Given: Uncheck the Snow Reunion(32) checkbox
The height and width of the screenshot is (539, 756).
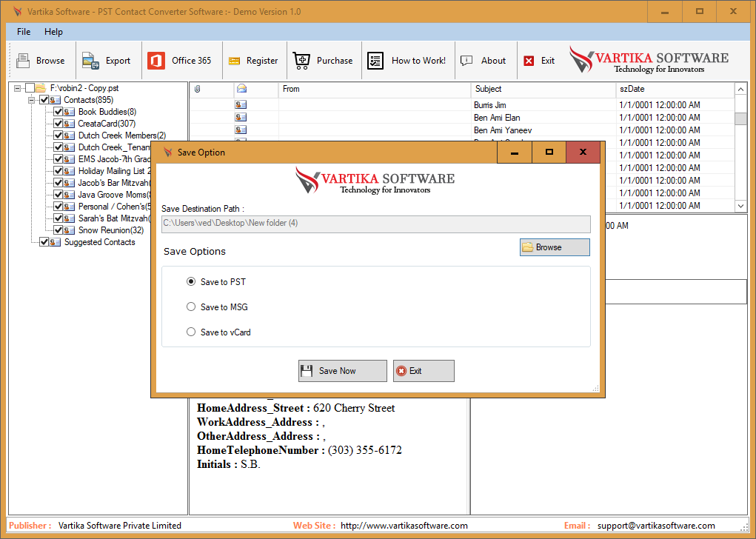Looking at the screenshot, I should (x=58, y=230).
